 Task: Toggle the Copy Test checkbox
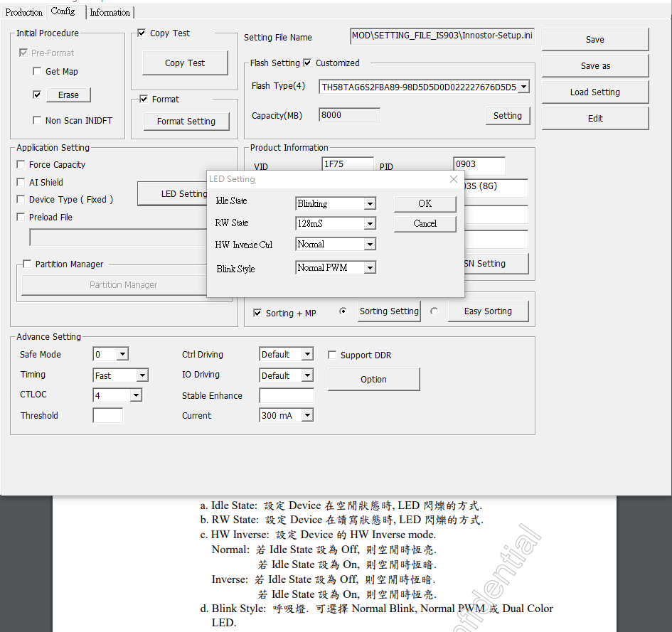(142, 33)
